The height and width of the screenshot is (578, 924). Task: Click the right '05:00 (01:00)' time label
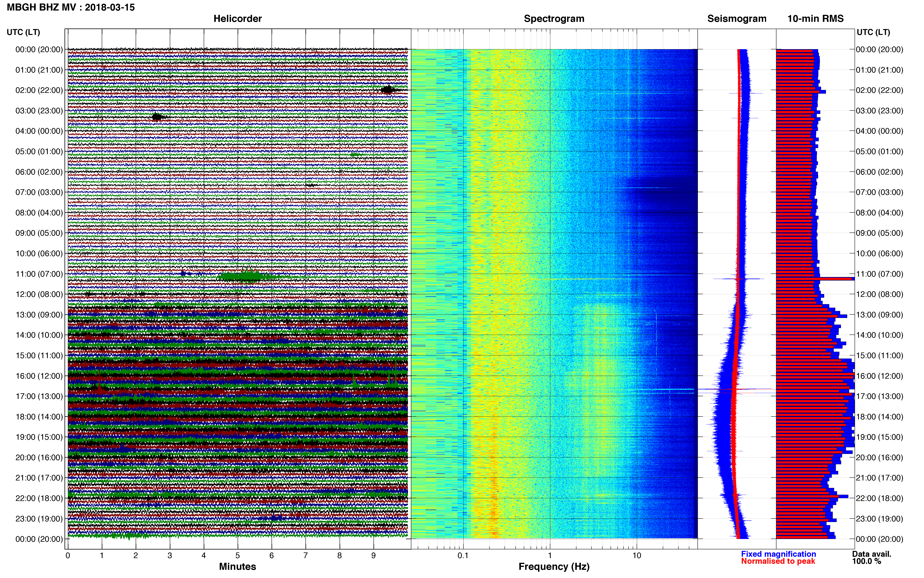pos(879,151)
